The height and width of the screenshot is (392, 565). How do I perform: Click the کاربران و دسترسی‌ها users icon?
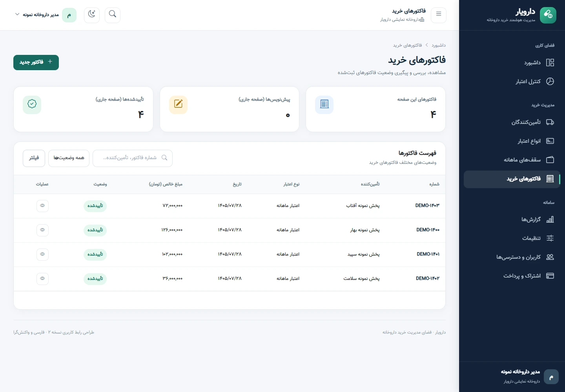click(x=550, y=257)
